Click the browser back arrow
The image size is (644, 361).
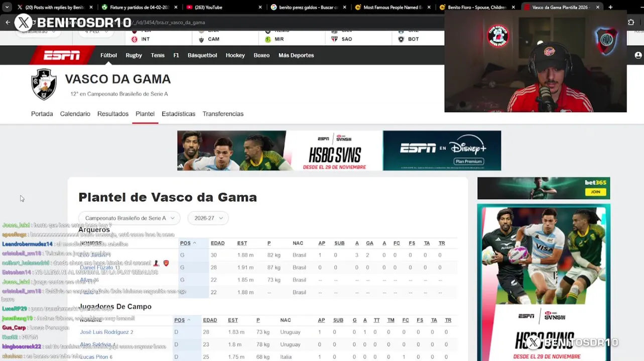point(8,22)
